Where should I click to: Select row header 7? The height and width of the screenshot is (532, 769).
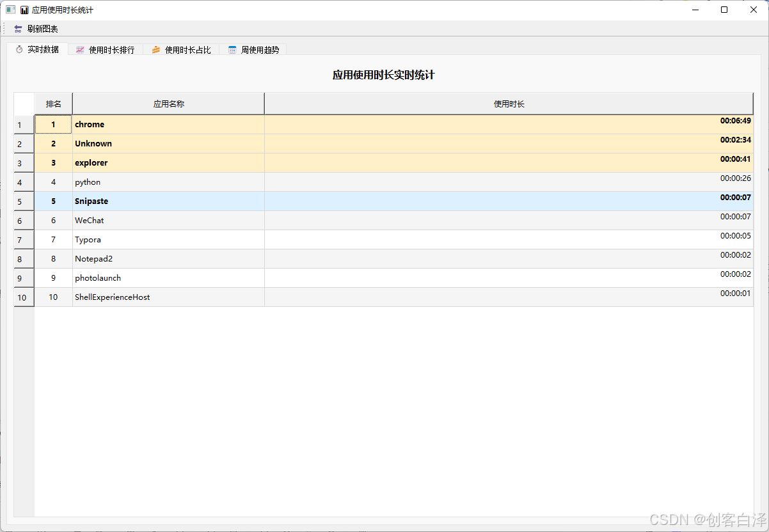(24, 240)
